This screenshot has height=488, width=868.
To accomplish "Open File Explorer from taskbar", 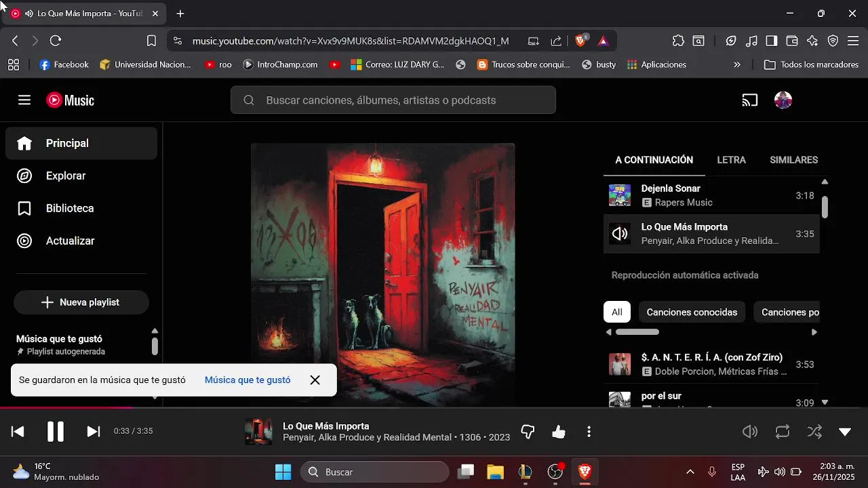I will pyautogui.click(x=496, y=472).
